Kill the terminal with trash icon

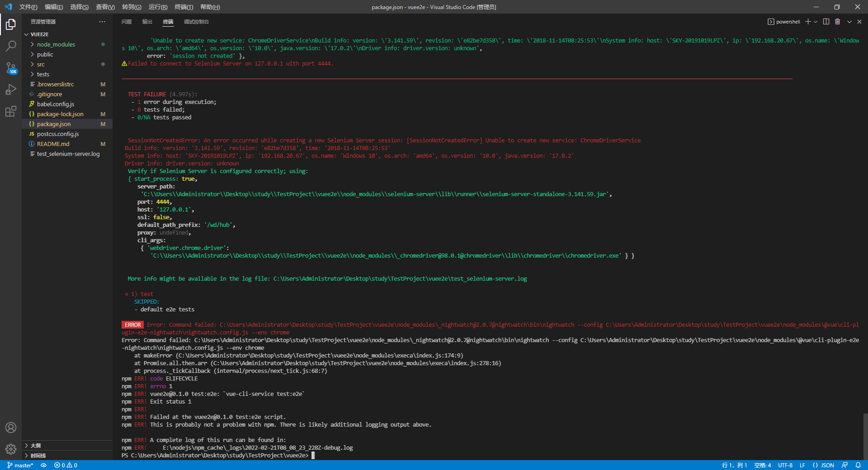point(837,22)
